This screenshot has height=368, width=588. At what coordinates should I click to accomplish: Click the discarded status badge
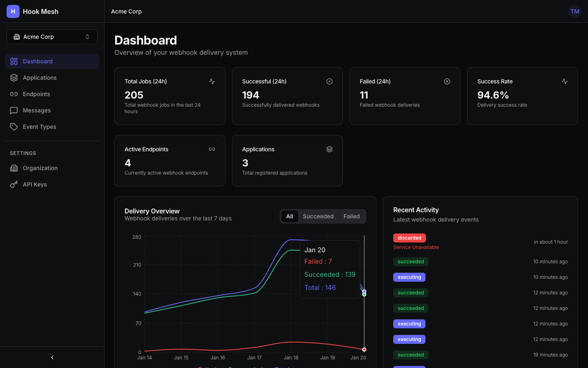[x=409, y=238]
